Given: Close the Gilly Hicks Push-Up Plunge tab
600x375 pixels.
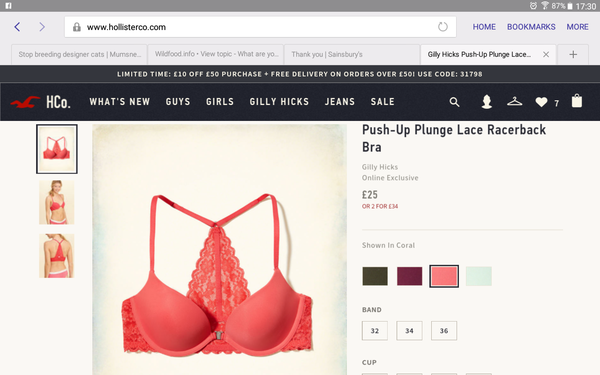Looking at the screenshot, I should point(546,54).
